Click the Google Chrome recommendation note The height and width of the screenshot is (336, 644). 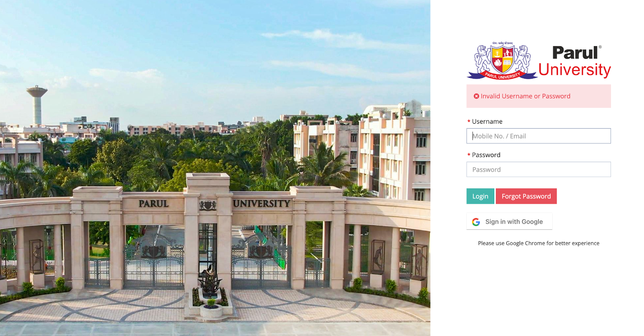[x=539, y=243]
